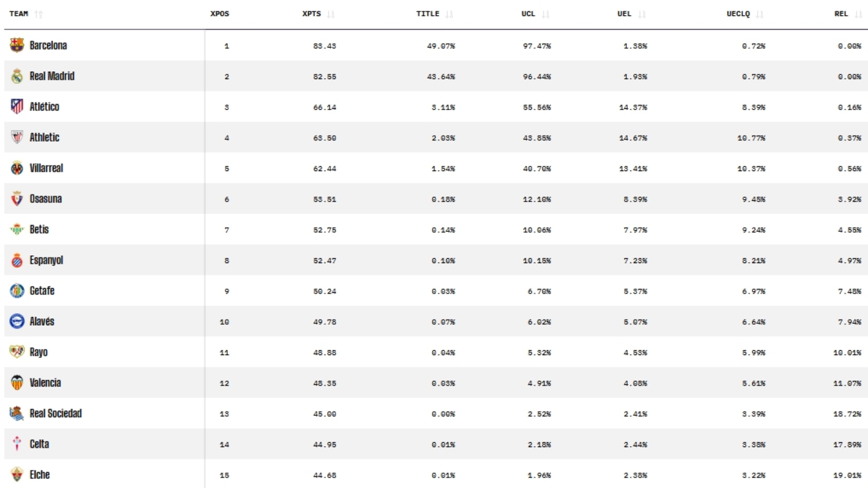868x488 pixels.
Task: Click the Elche crest icon
Action: pos(17,475)
